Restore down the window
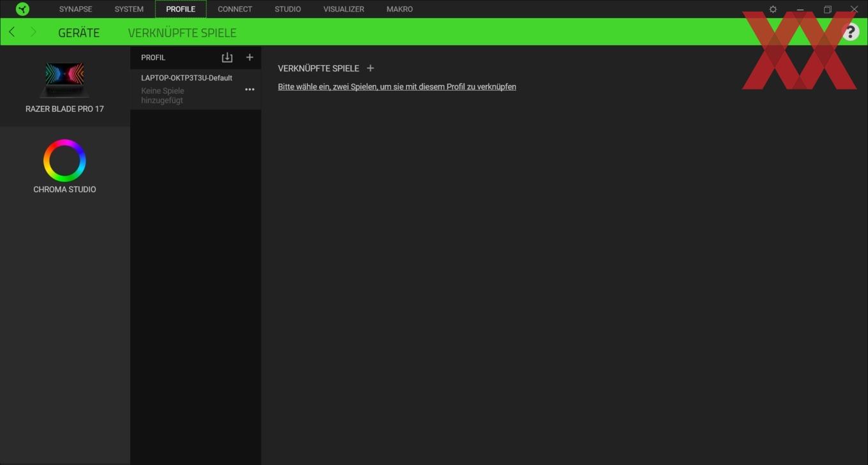This screenshot has height=465, width=868. pyautogui.click(x=827, y=9)
